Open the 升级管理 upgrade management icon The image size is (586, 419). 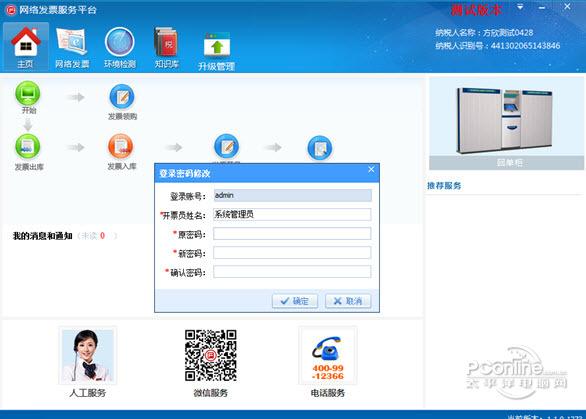pyautogui.click(x=216, y=51)
